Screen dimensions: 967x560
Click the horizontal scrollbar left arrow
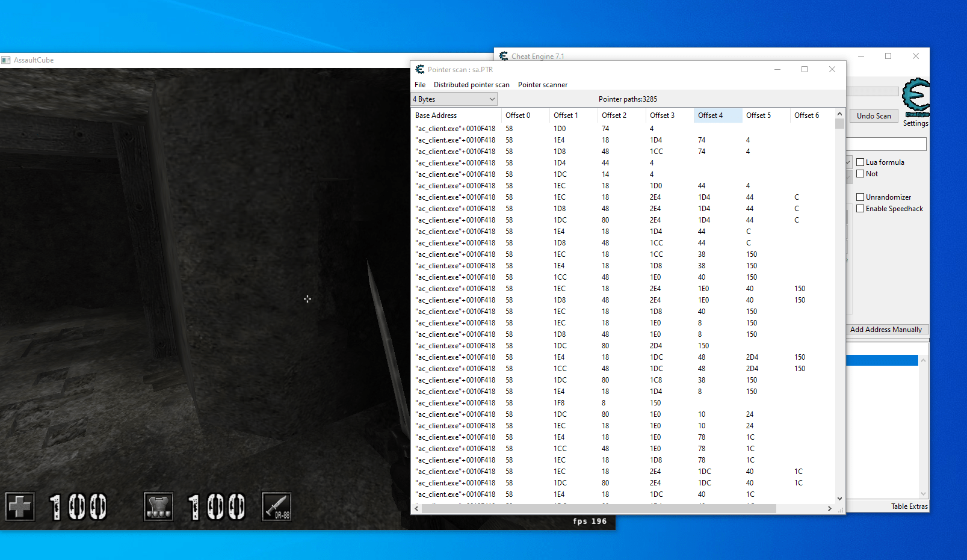(x=416, y=509)
